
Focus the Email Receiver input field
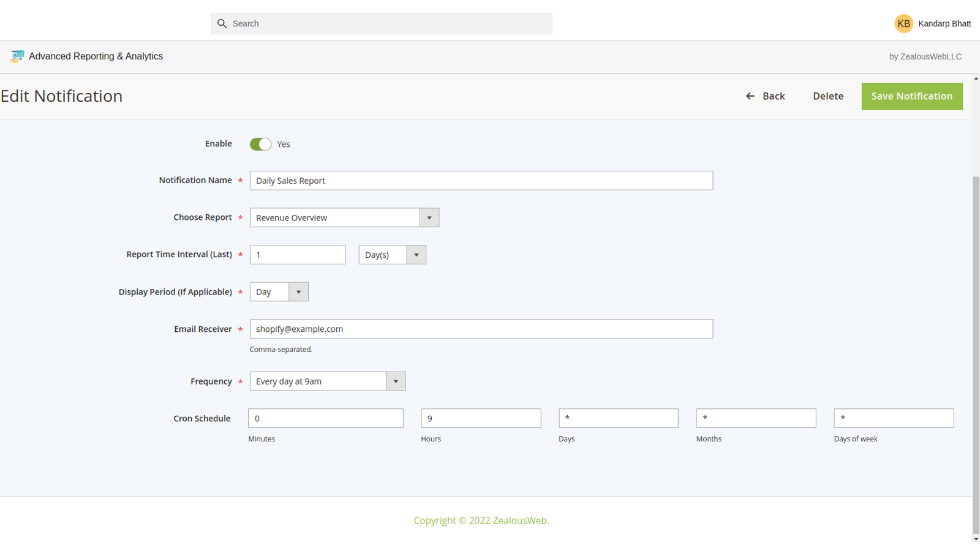[x=481, y=329]
